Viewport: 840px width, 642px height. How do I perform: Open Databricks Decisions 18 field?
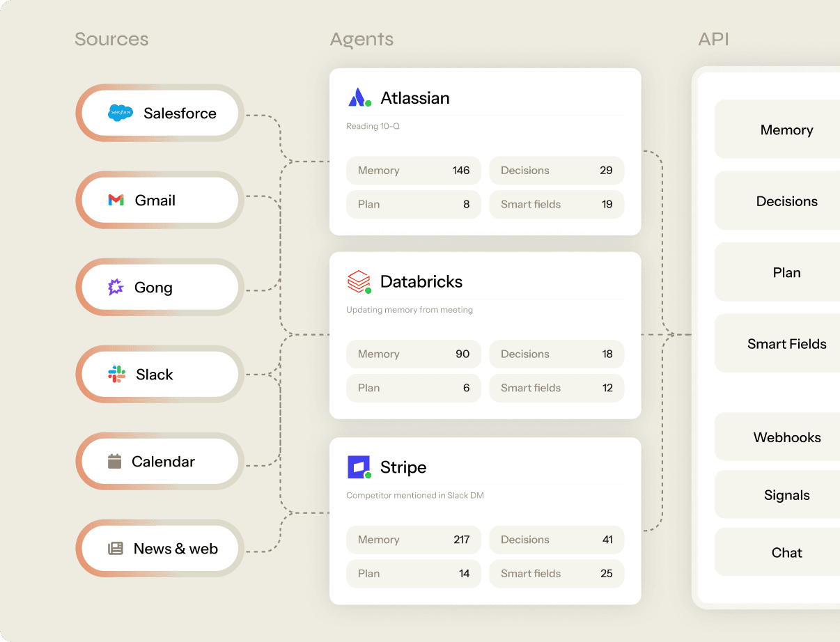557,354
